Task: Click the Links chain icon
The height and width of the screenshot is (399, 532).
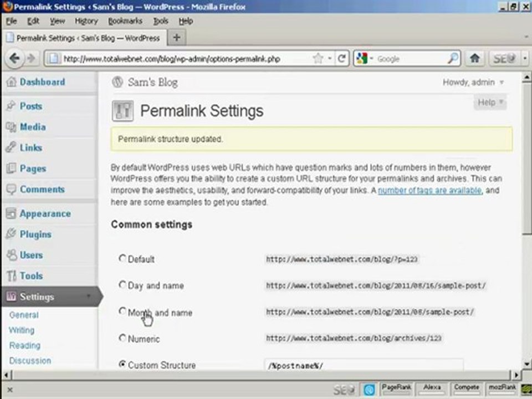Action: (11, 147)
